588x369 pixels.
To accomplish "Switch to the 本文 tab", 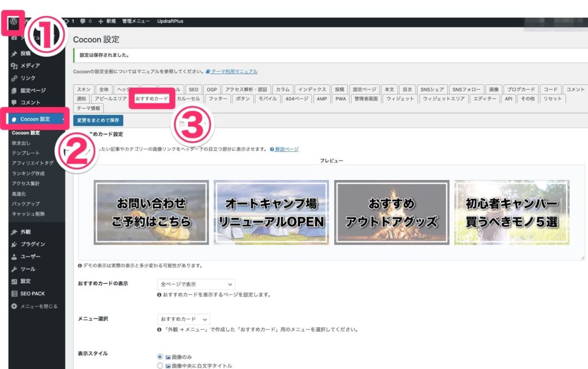I will pos(389,90).
